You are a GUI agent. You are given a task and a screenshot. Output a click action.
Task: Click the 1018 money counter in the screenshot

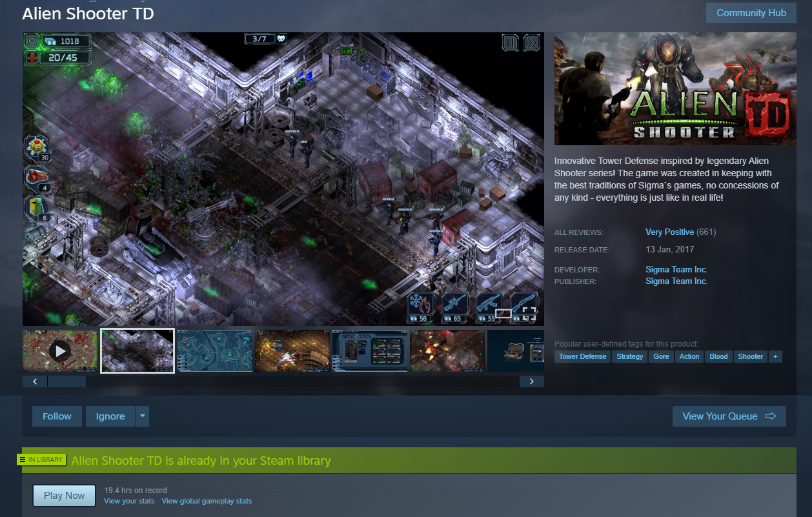pos(66,41)
